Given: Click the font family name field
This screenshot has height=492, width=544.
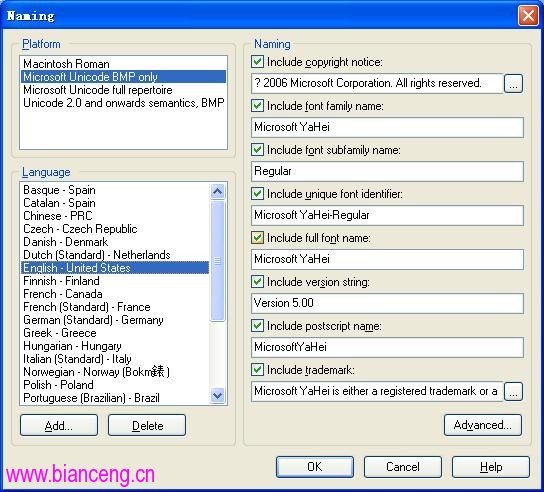Looking at the screenshot, I should coord(387,127).
